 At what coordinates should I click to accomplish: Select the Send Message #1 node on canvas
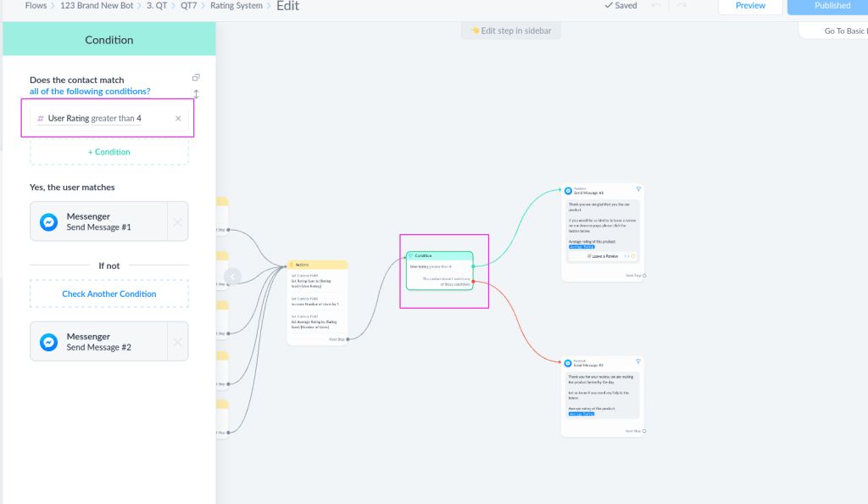tap(603, 232)
